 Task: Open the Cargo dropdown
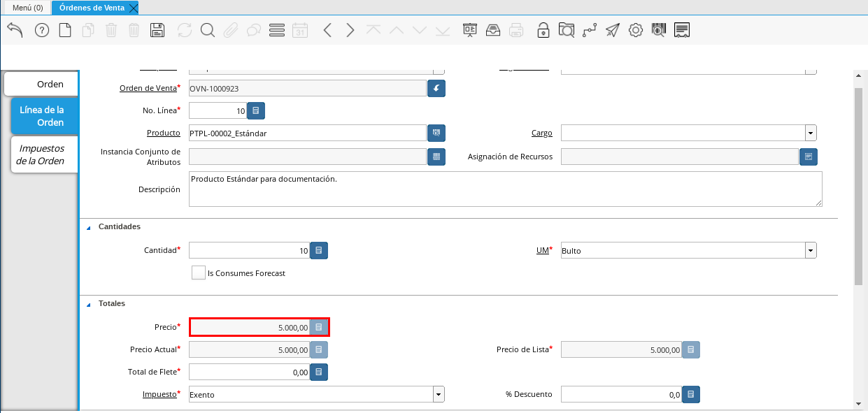point(811,133)
